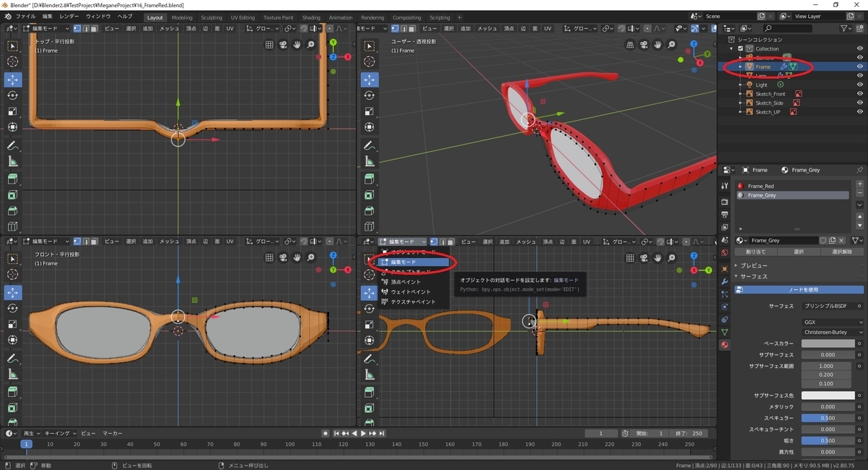Expand the プレビュー panel
This screenshot has width=868, height=470.
pyautogui.click(x=752, y=265)
